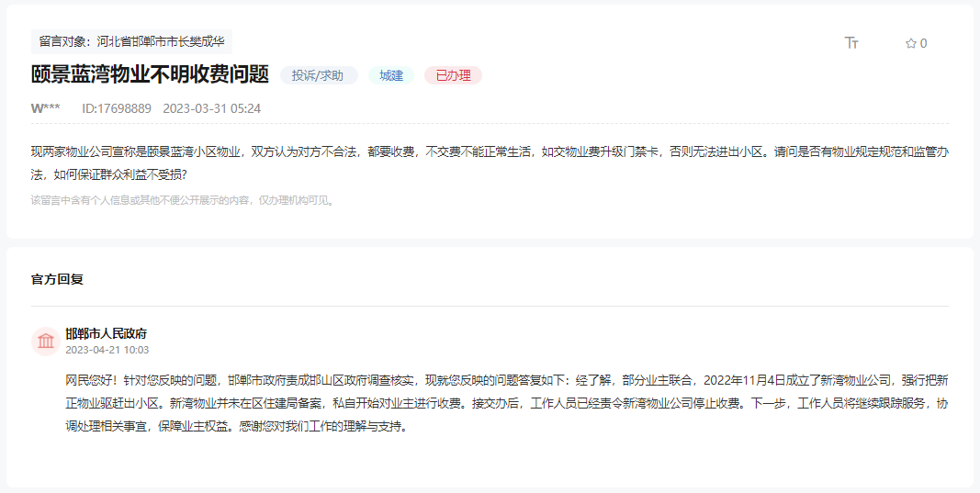The height and width of the screenshot is (493, 980).
Task: Click the complaint body starting 现两家物业公司
Action: [490, 163]
